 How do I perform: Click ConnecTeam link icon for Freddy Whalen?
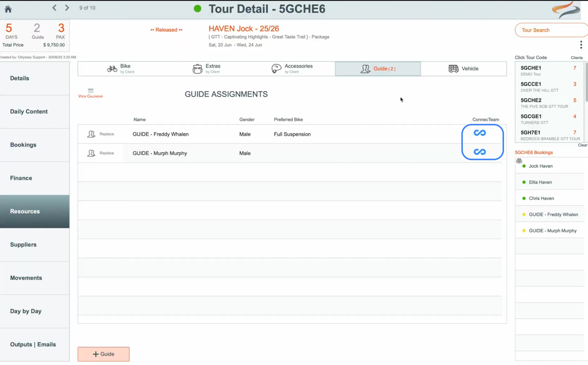479,133
